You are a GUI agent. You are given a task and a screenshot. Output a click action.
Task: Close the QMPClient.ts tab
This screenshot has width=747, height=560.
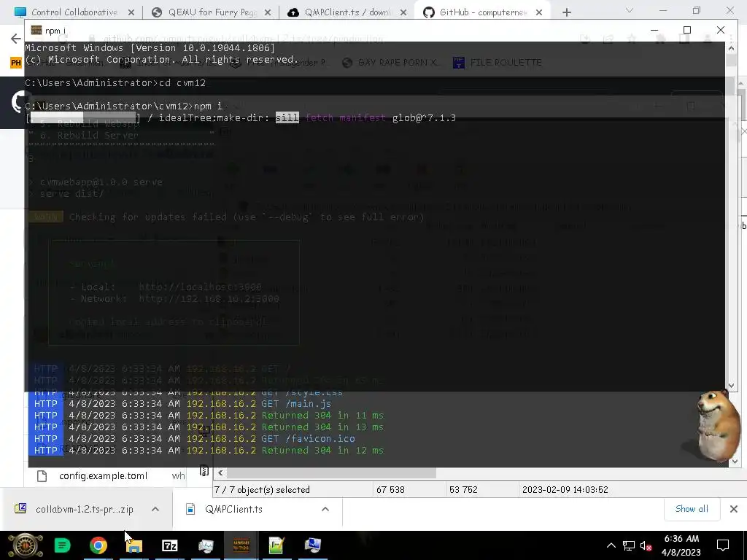(403, 12)
